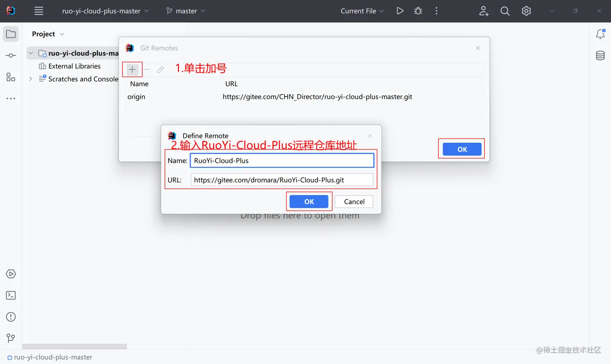This screenshot has height=364, width=611.
Task: Open the Services tool window icon
Action: pos(11,274)
